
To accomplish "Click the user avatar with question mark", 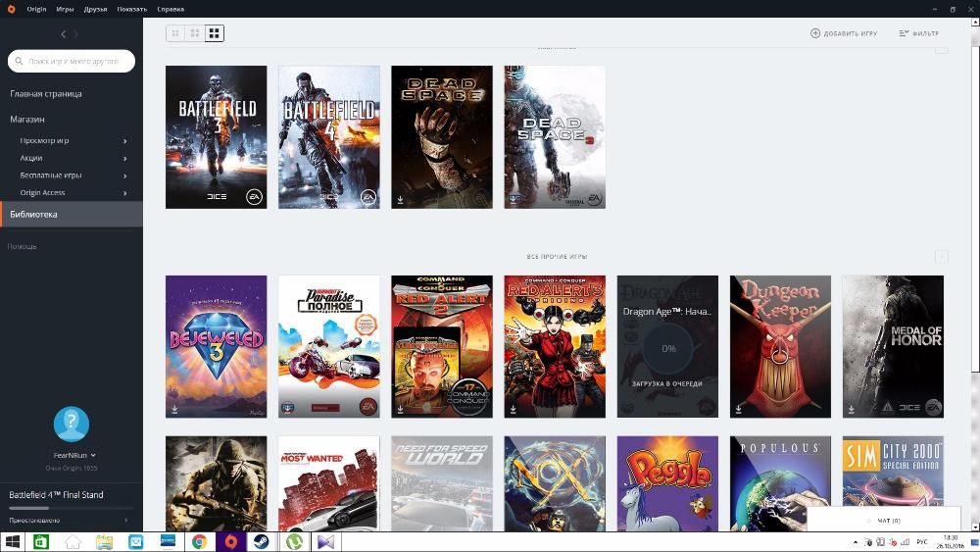I will click(x=72, y=424).
